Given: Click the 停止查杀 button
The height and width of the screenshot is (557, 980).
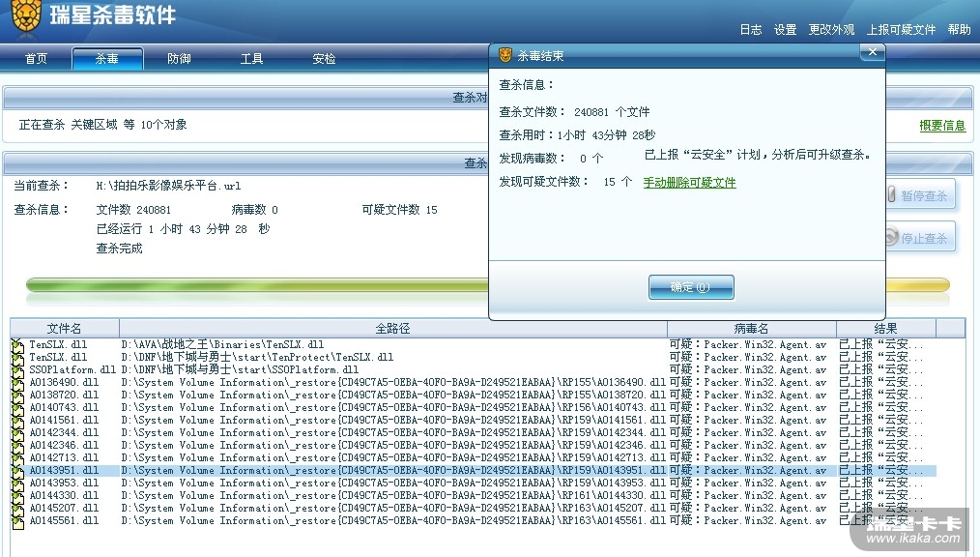Looking at the screenshot, I should coord(920,238).
